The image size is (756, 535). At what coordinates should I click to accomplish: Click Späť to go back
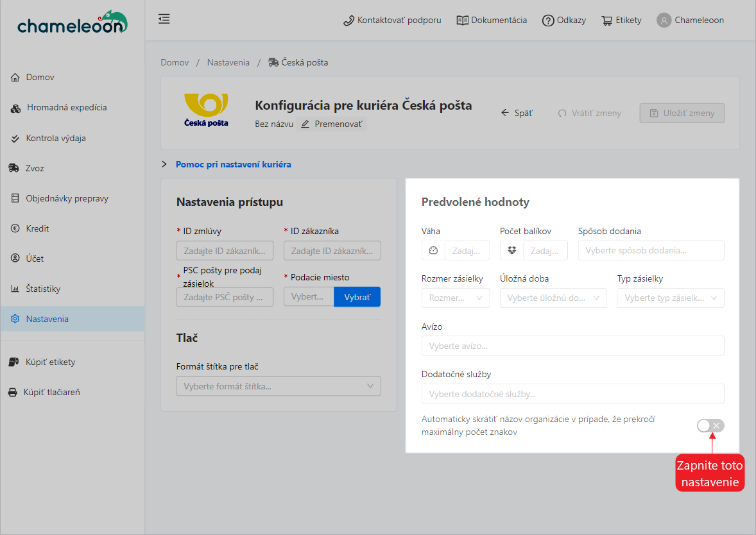[x=517, y=113]
